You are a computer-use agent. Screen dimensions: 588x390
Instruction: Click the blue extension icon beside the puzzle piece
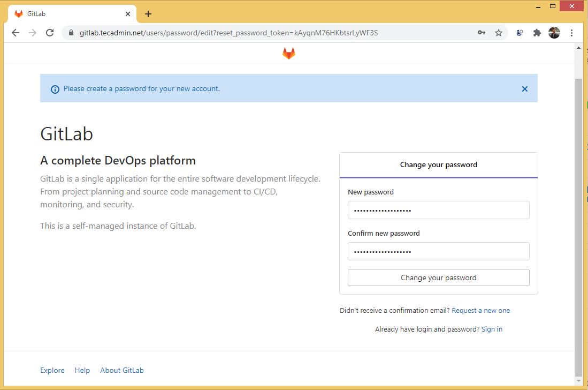click(x=519, y=33)
